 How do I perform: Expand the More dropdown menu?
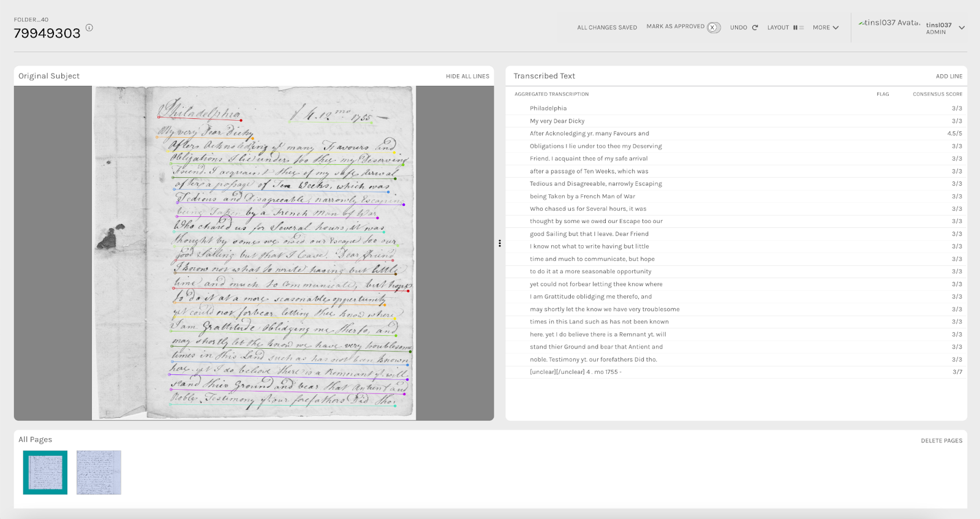(x=826, y=28)
